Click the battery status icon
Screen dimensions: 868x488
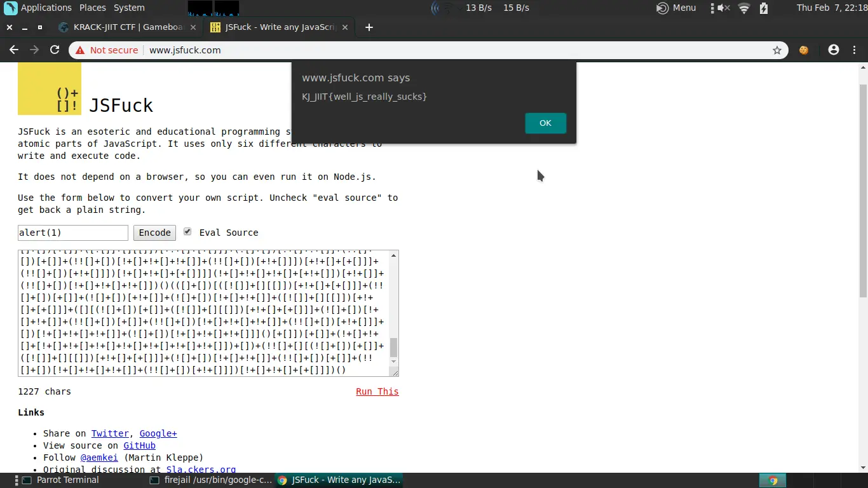coord(764,8)
